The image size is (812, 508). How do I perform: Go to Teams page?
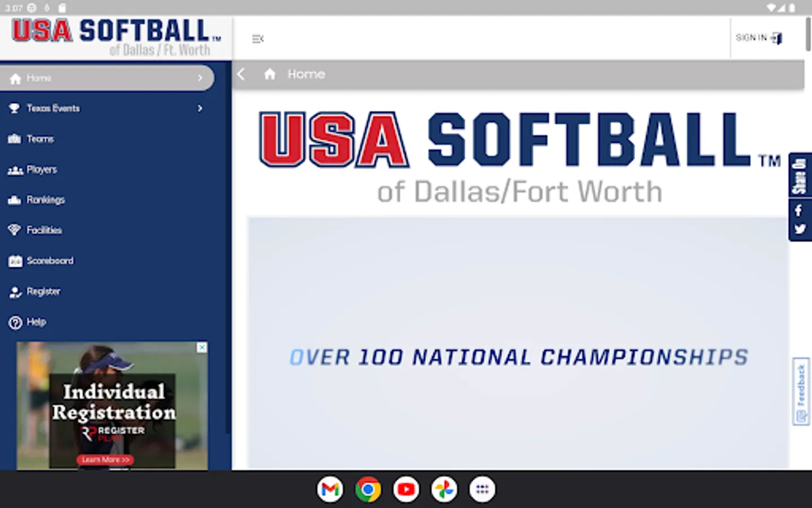point(107,139)
